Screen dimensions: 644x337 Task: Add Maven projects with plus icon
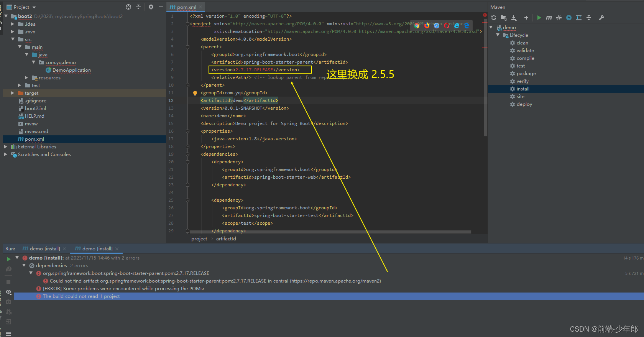526,18
